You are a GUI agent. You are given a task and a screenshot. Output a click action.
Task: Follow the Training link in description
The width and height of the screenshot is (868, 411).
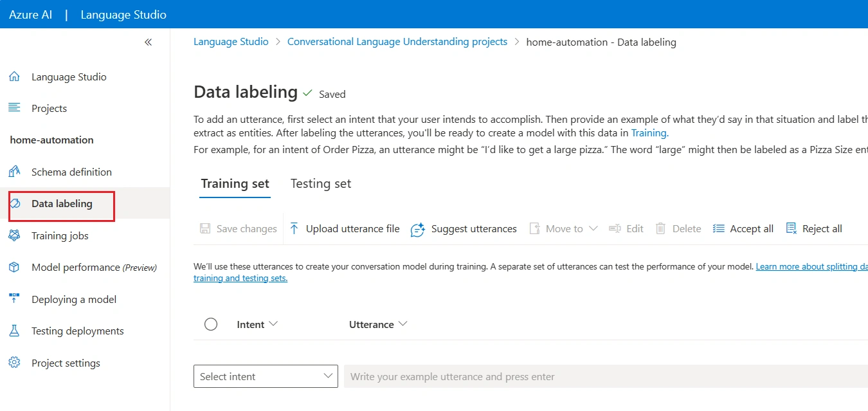pyautogui.click(x=649, y=133)
